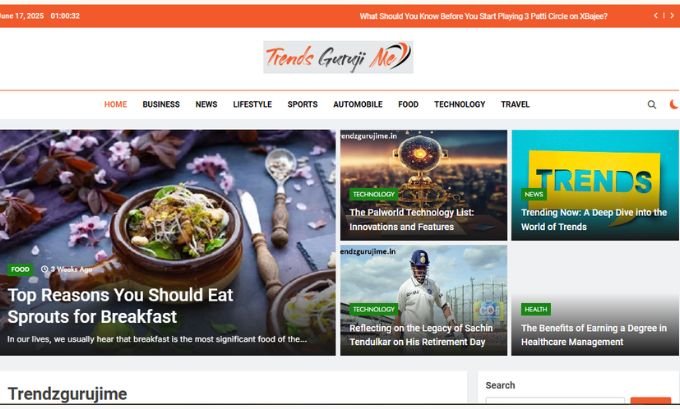This screenshot has height=409, width=680.
Task: Select the NEWS menu item
Action: click(x=206, y=105)
